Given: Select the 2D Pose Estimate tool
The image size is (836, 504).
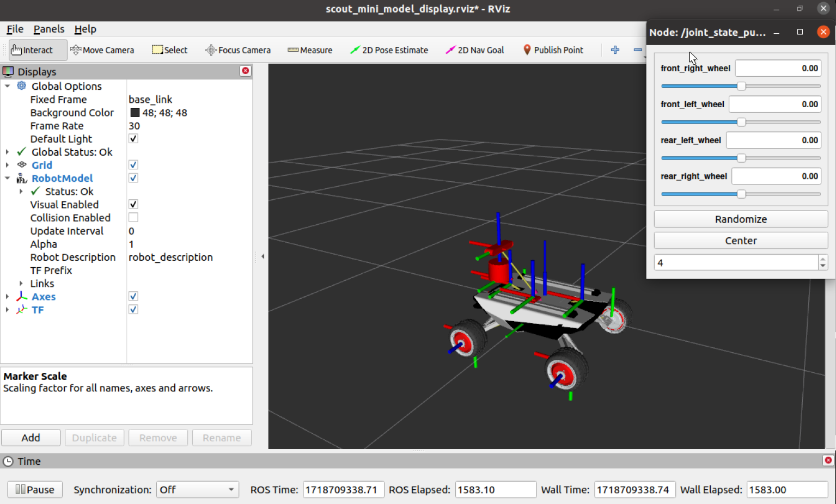Looking at the screenshot, I should 389,50.
